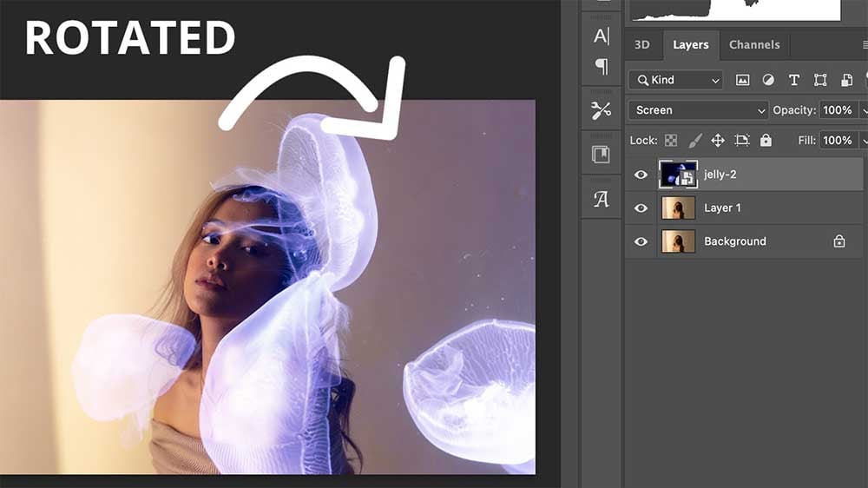Open the Paragraph panel icon
The image size is (868, 488).
(602, 67)
